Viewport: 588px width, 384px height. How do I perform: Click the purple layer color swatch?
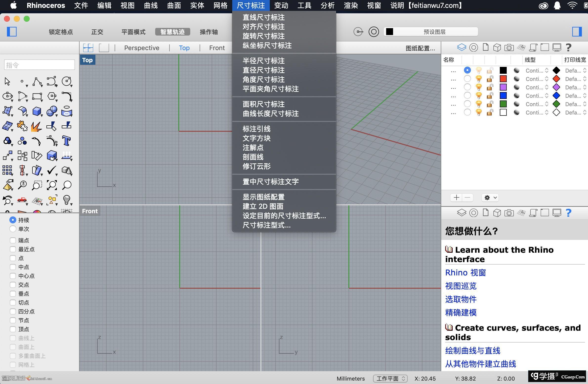tap(503, 87)
